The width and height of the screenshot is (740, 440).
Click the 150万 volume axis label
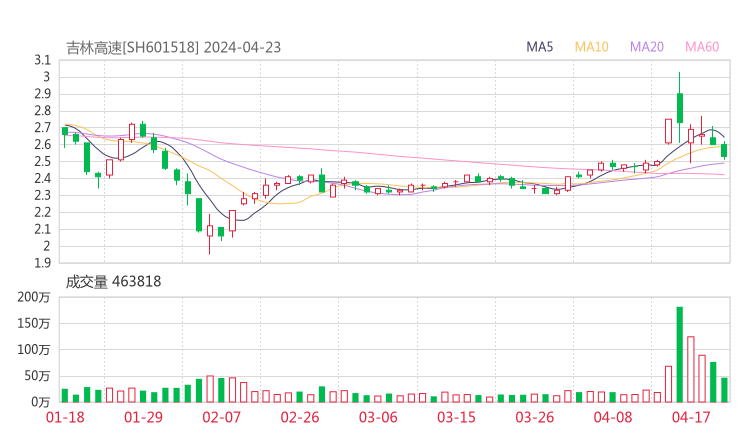coord(34,323)
